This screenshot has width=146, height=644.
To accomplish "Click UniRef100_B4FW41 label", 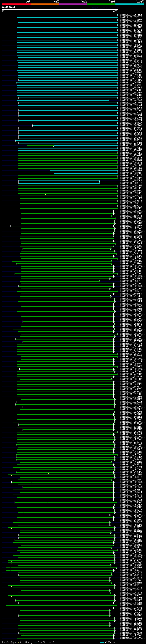I will [131, 128].
